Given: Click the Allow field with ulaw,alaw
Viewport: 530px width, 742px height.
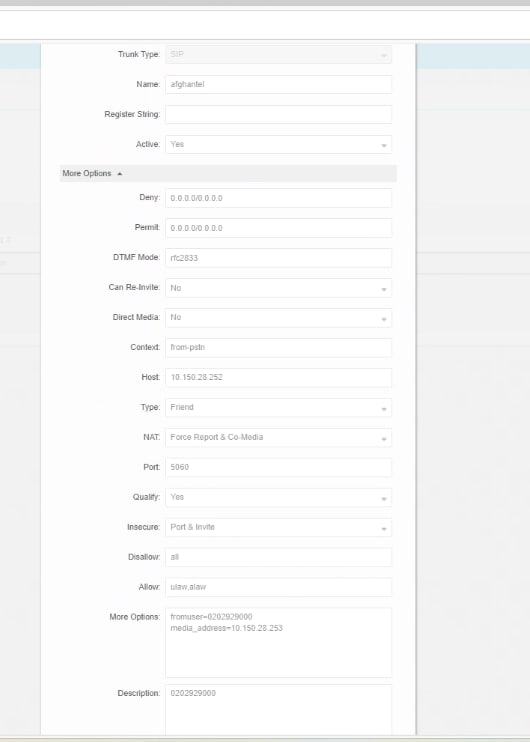Looking at the screenshot, I should [278, 587].
